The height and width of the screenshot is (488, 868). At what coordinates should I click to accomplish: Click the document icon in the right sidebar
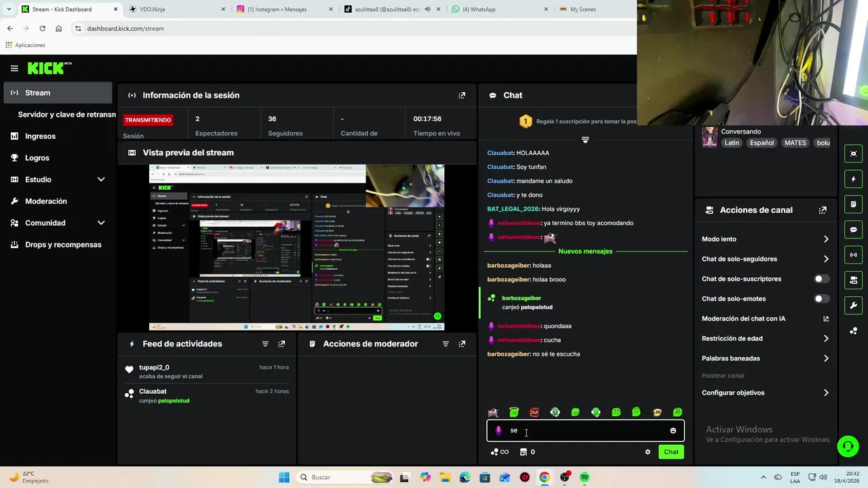click(853, 204)
